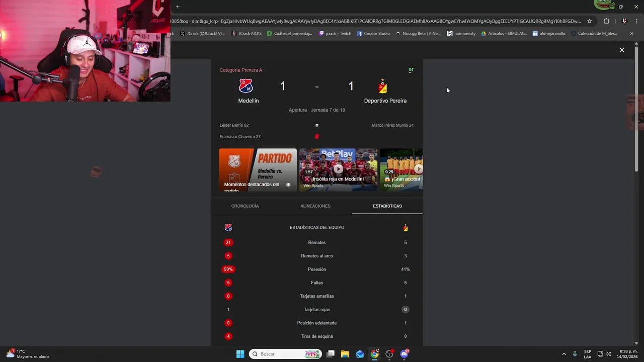Click the Deportivo Pereira team crest
Screen dimensions: 644x362
[383, 86]
